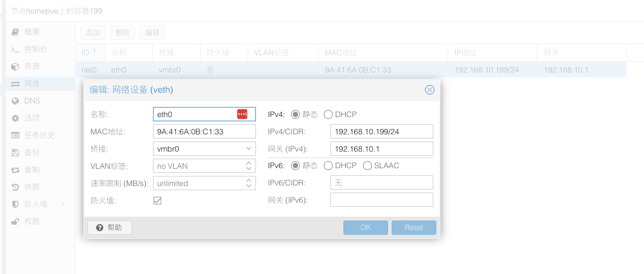Click the IPv4/CIDR address input field
This screenshot has height=274, width=644.
381,131
